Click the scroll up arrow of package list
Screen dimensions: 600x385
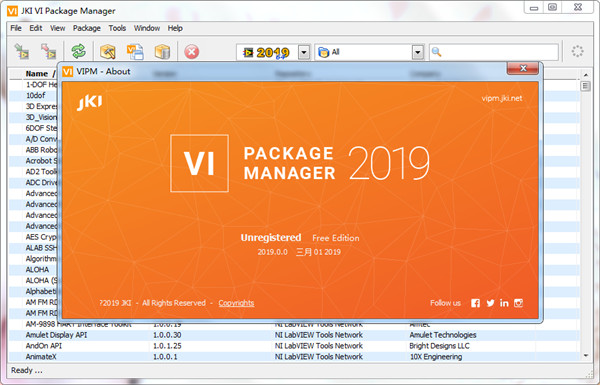click(x=585, y=74)
